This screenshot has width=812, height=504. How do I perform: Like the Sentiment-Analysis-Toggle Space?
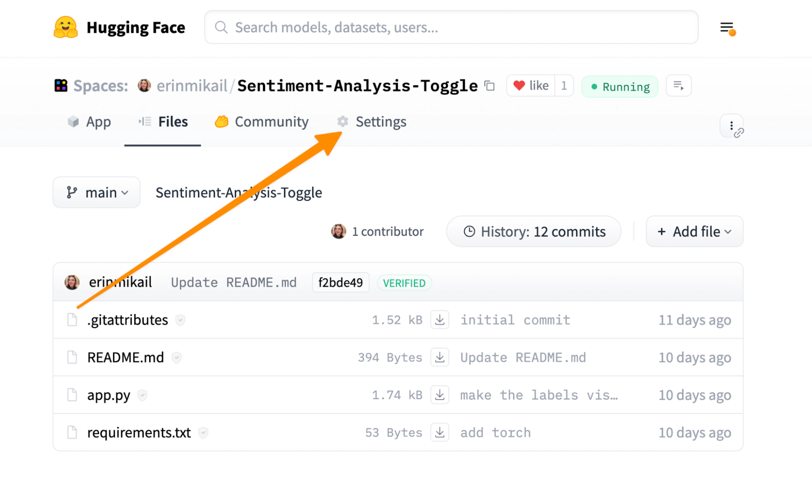tap(530, 86)
